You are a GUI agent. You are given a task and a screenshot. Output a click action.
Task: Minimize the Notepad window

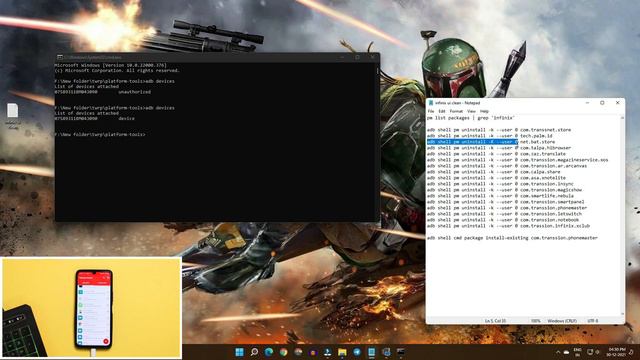[x=587, y=103]
